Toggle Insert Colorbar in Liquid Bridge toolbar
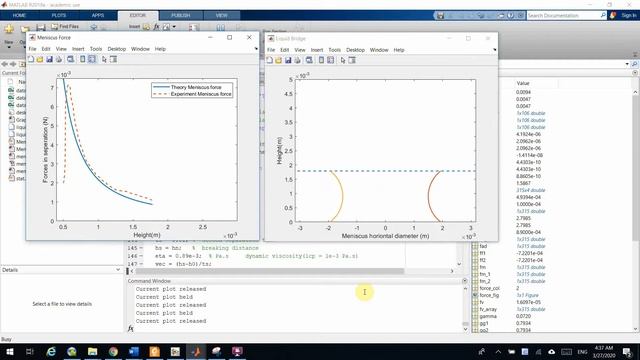640x360 pixels. click(x=321, y=60)
